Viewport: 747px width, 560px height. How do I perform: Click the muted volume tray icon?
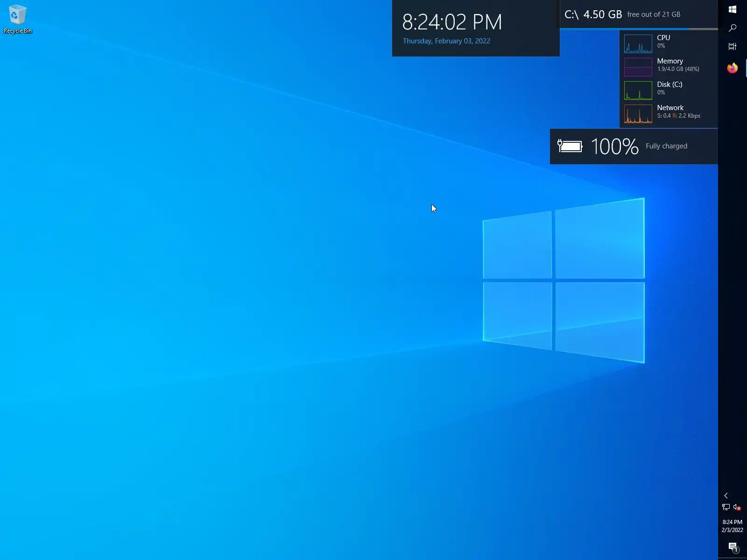(x=737, y=507)
